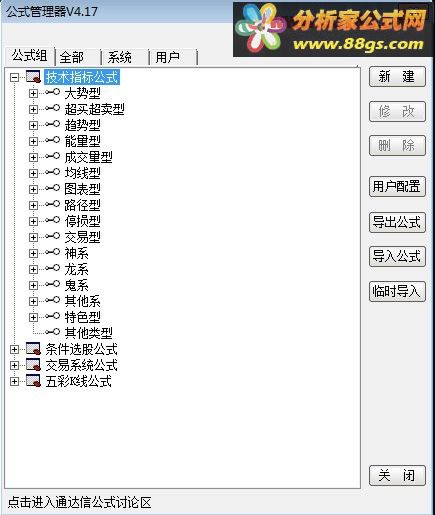Image resolution: width=435 pixels, height=515 pixels.
Task: Open the 点击进入通达信公式讨论区 link
Action: pos(80,503)
